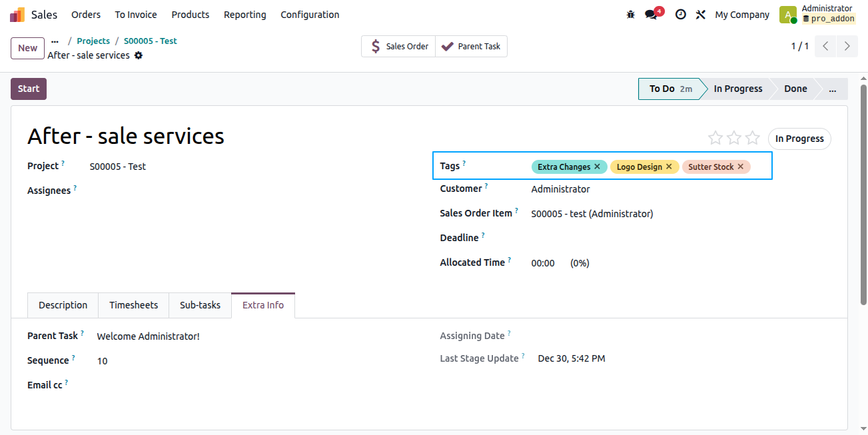Go to the previous record arrow
The width and height of the screenshot is (868, 435).
pyautogui.click(x=825, y=46)
